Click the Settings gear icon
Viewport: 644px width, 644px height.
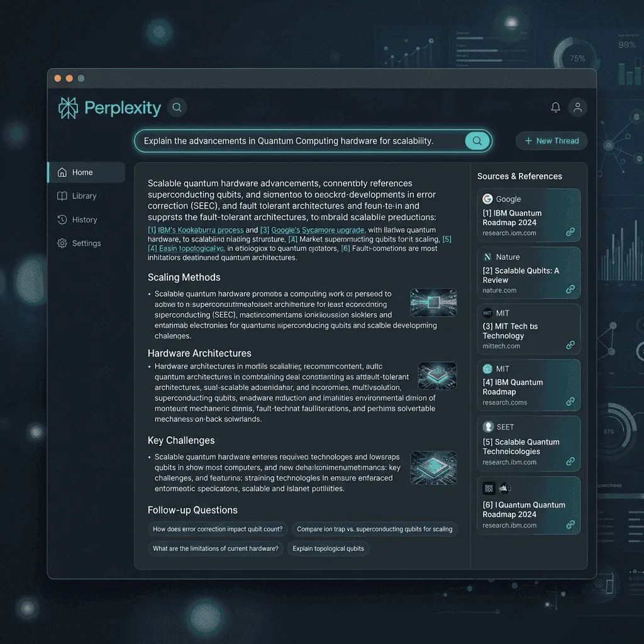click(x=62, y=243)
